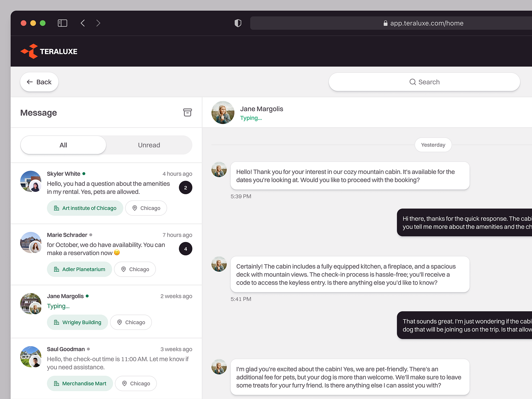Click the location pin on Skyler White's Chicago tag
532x399 pixels.
(x=135, y=208)
